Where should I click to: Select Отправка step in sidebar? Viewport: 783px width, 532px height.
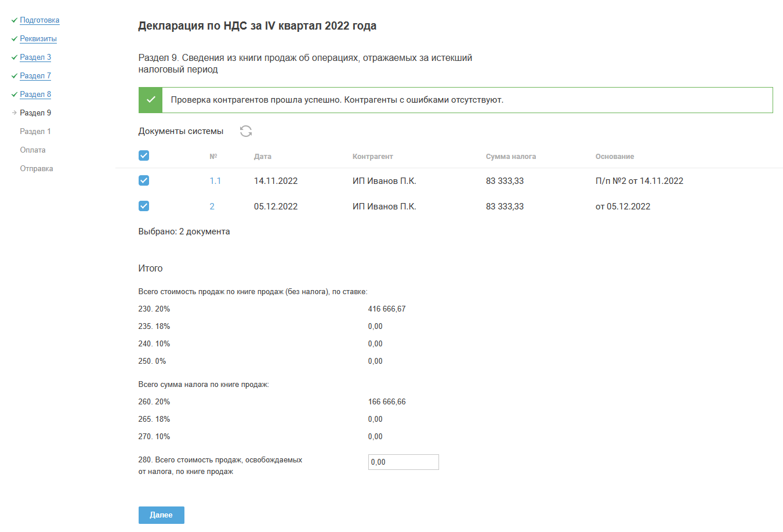point(37,169)
